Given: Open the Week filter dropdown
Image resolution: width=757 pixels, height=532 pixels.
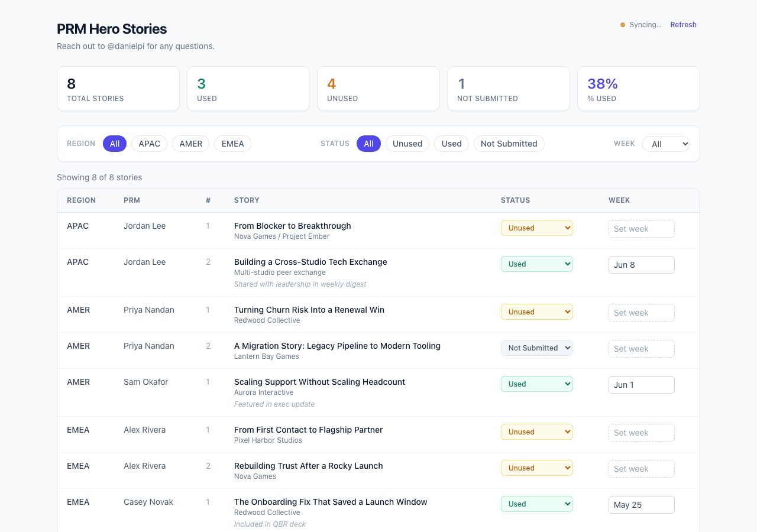Looking at the screenshot, I should 666,144.
